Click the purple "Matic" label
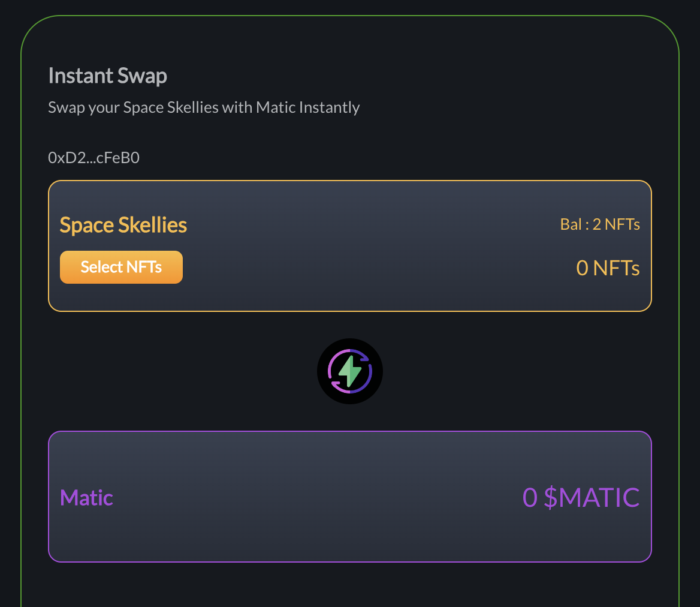The height and width of the screenshot is (607, 700). pyautogui.click(x=86, y=497)
